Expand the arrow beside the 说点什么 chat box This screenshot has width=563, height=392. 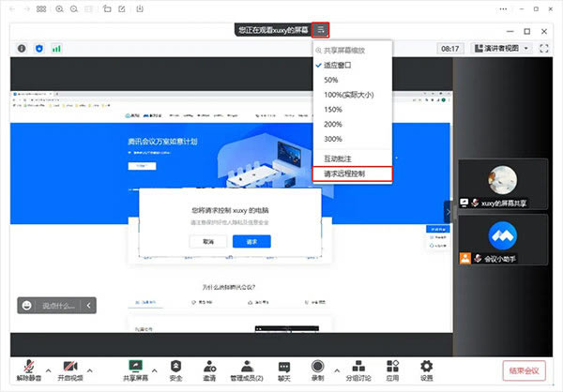click(89, 305)
